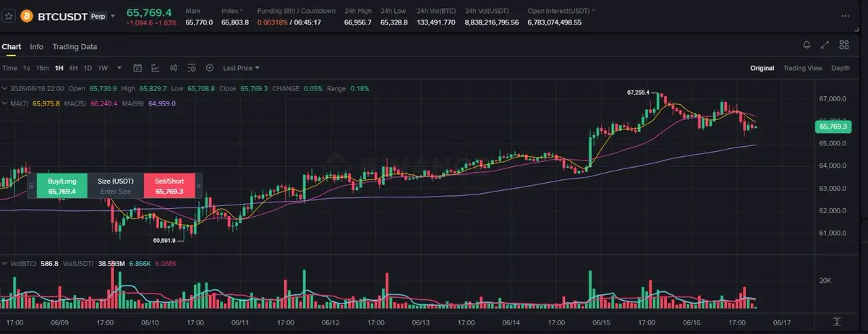Grab the quick order panel drag handle

coord(31,186)
